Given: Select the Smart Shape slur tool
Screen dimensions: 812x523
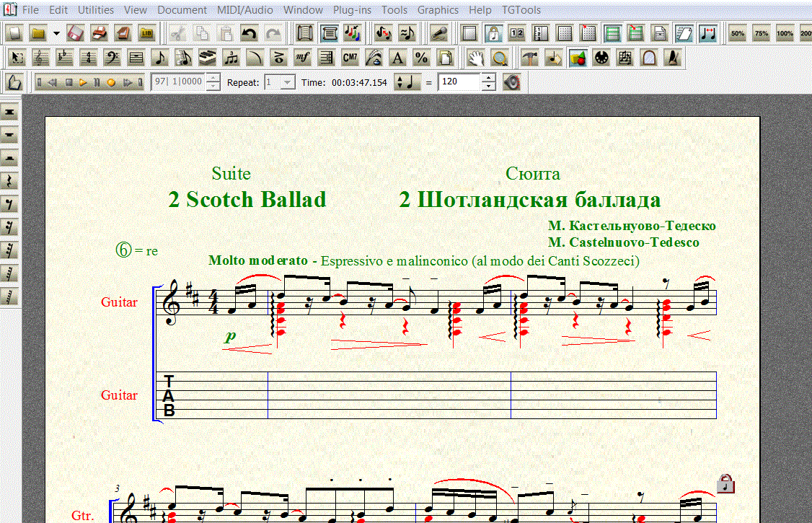Looking at the screenshot, I should click(255, 58).
